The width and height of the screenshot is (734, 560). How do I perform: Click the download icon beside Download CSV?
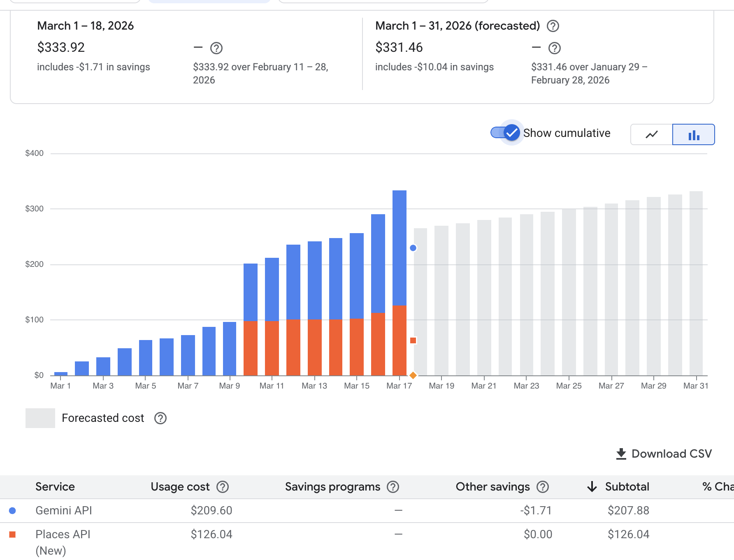coord(621,454)
